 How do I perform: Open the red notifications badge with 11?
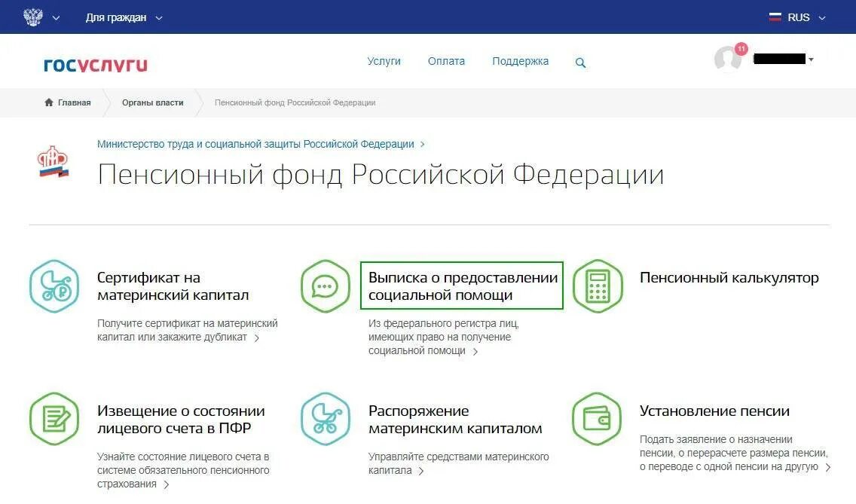tap(741, 49)
